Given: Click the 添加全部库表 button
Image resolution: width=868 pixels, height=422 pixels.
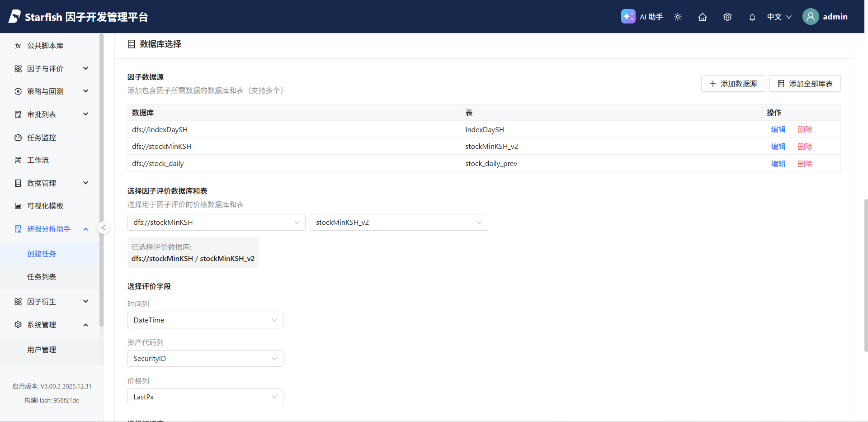Looking at the screenshot, I should pyautogui.click(x=805, y=84).
